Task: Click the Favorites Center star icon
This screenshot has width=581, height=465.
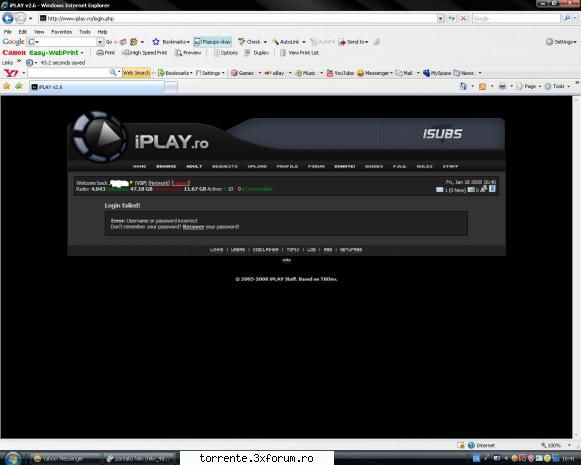Action: click(6, 86)
